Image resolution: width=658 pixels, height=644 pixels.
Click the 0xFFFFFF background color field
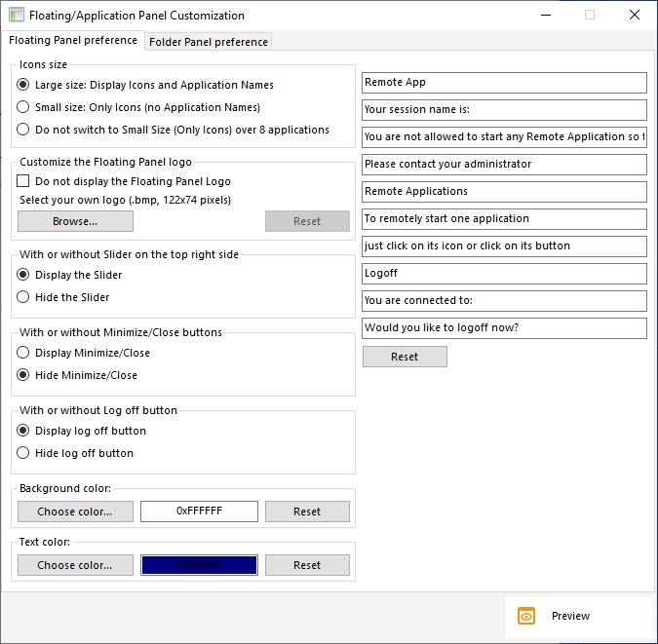tap(199, 511)
